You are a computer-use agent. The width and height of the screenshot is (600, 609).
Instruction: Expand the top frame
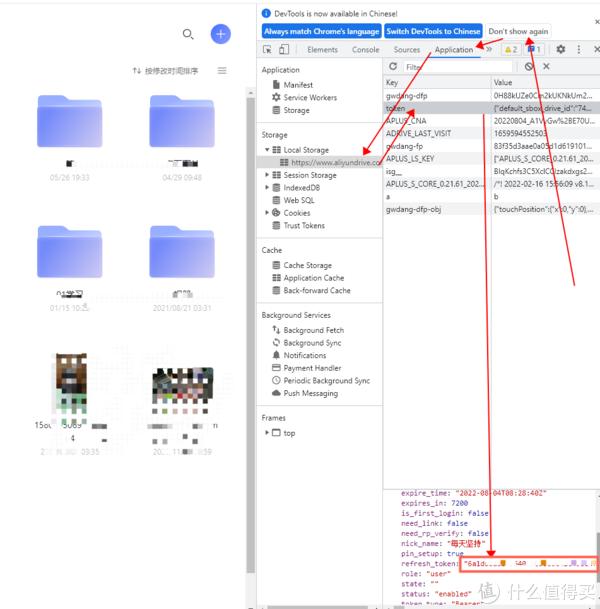(x=267, y=433)
